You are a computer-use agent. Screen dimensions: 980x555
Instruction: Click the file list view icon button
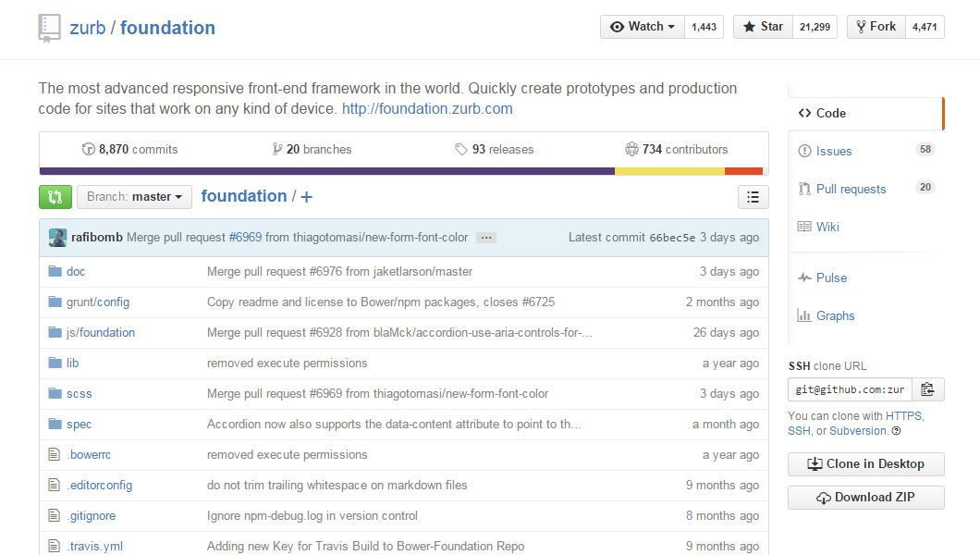(x=753, y=196)
